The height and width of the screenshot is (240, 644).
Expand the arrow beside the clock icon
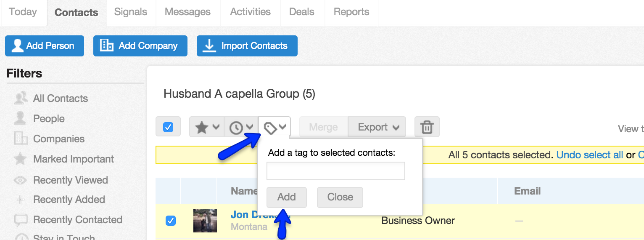click(x=250, y=127)
